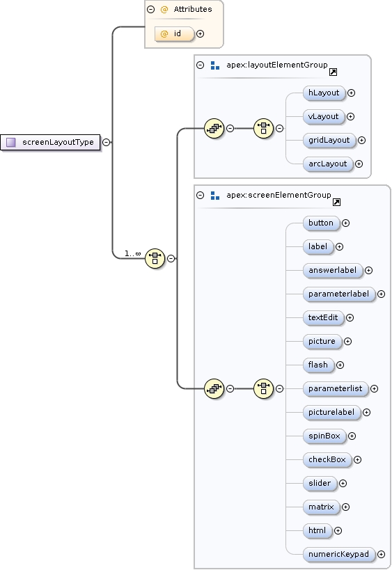
Task: Expand the hLayout element
Action: pyautogui.click(x=352, y=93)
